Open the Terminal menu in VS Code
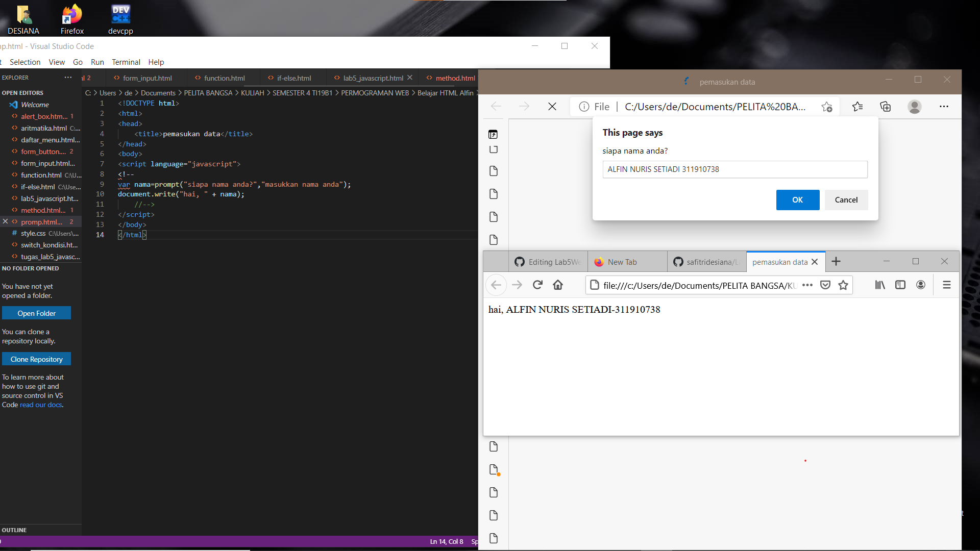Screen dimensions: 980x551 pyautogui.click(x=126, y=62)
